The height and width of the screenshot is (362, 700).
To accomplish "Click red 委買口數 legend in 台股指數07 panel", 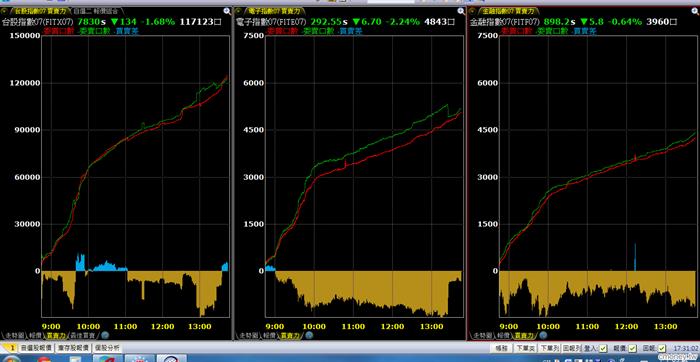I will 59,31.
